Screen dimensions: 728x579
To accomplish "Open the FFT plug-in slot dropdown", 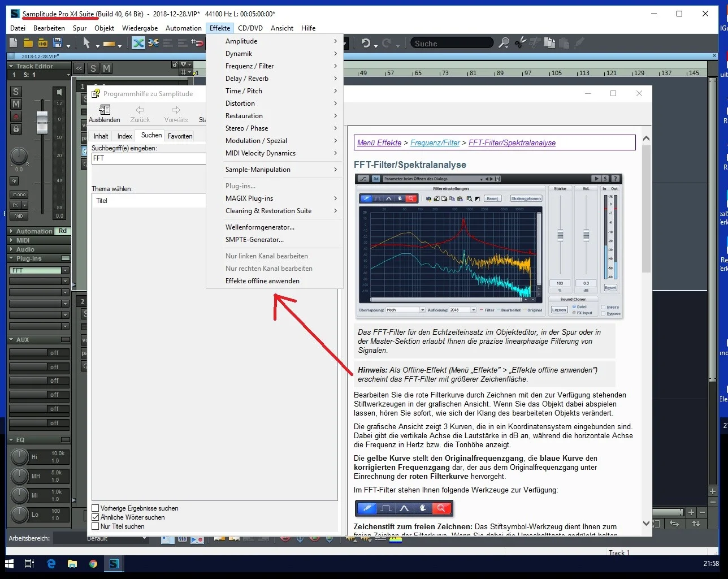I will pyautogui.click(x=65, y=270).
